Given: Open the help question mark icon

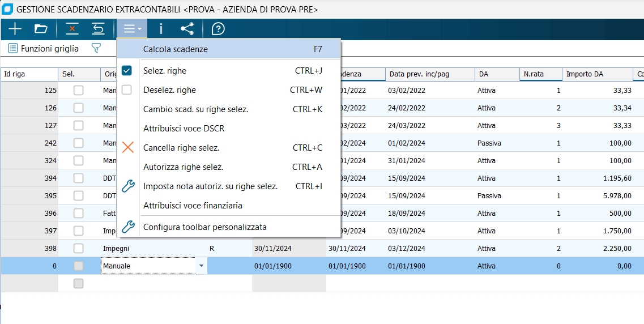Looking at the screenshot, I should pyautogui.click(x=218, y=29).
